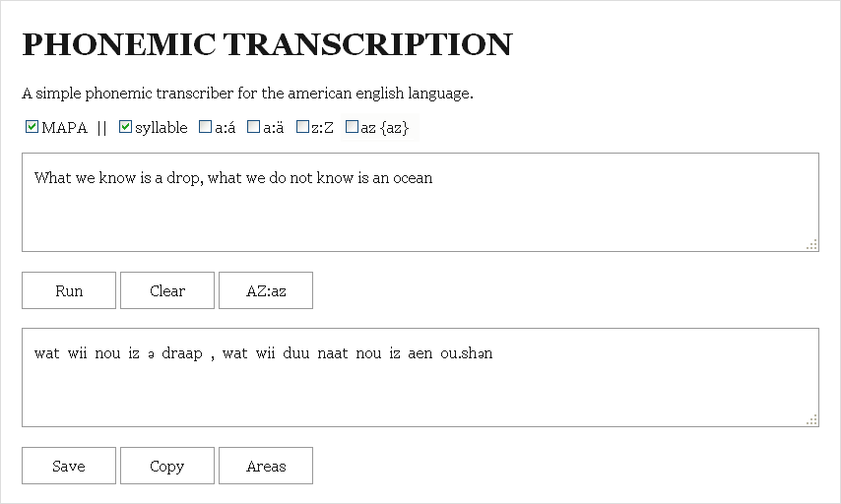Check the az {az} checkbox
The image size is (841, 504).
point(353,127)
